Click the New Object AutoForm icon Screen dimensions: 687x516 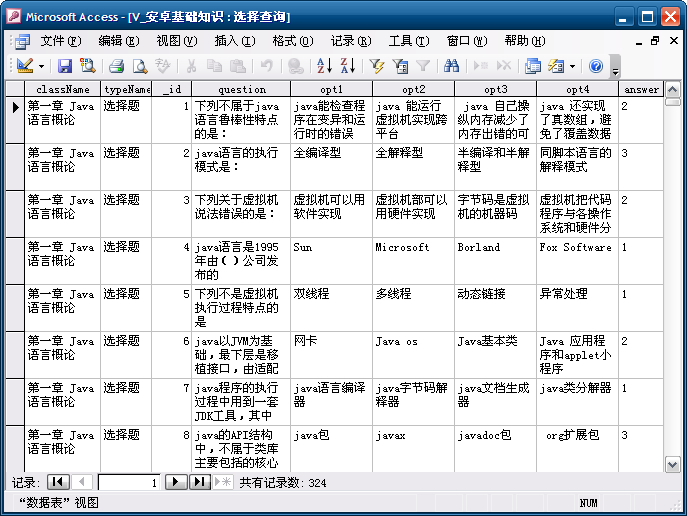[556, 66]
